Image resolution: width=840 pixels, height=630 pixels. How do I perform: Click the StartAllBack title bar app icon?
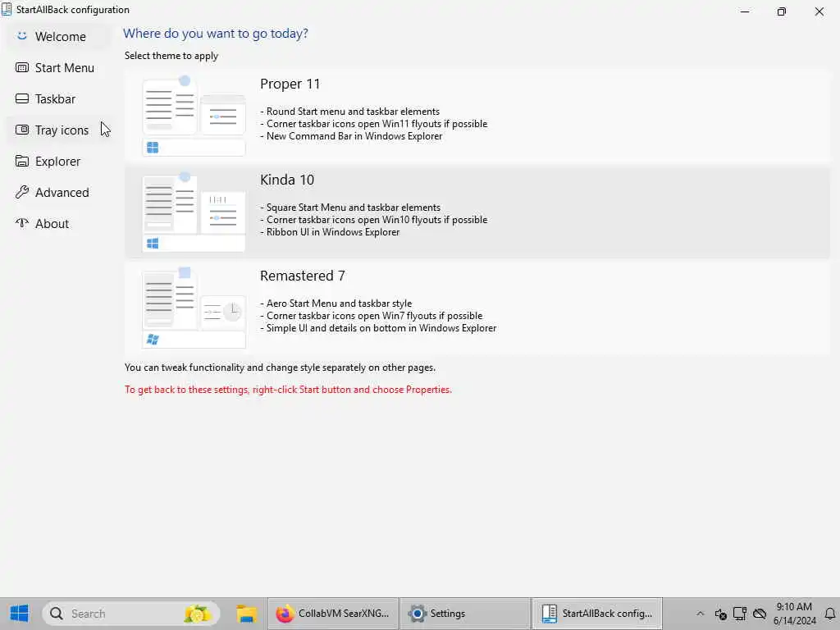pyautogui.click(x=7, y=10)
